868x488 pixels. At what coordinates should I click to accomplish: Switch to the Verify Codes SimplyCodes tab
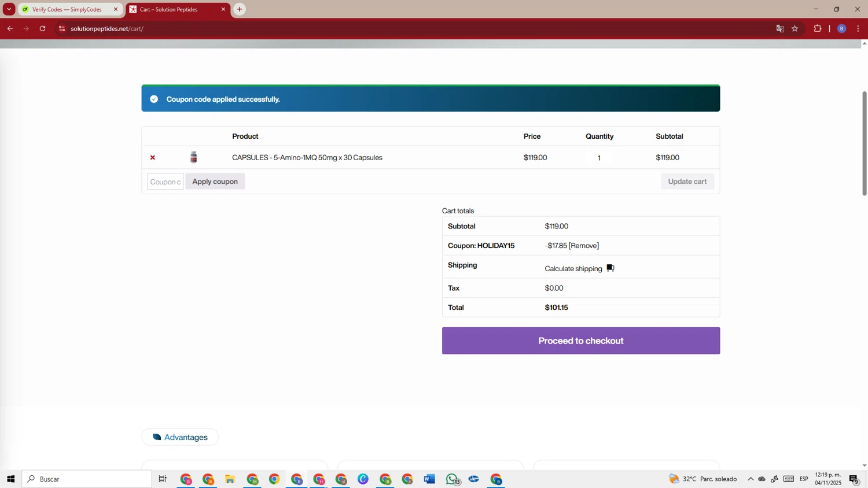coord(67,9)
